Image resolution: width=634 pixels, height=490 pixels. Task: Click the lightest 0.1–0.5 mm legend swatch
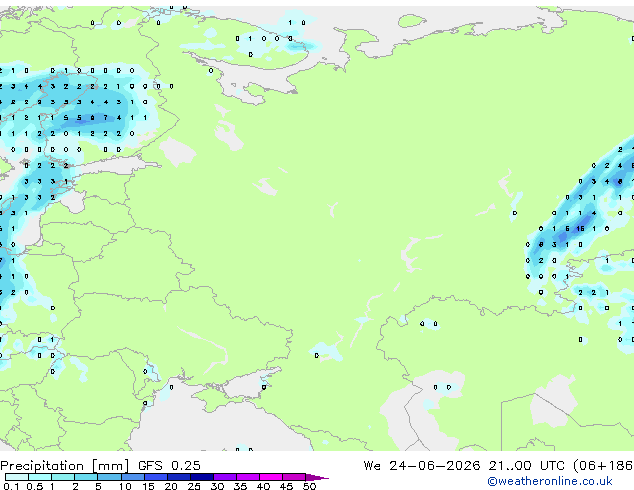[17, 477]
